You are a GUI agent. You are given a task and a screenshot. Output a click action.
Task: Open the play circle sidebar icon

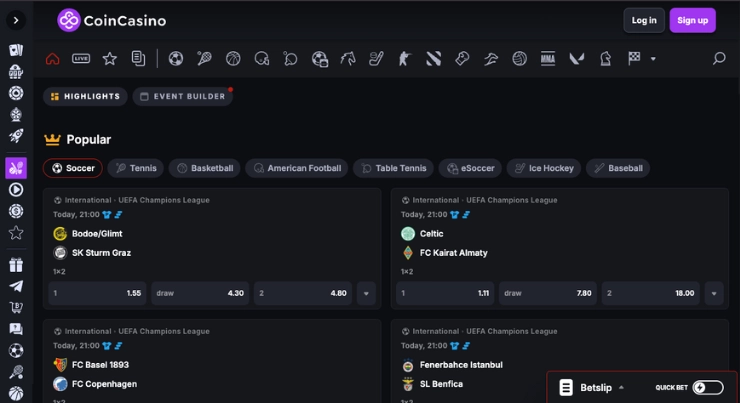16,190
